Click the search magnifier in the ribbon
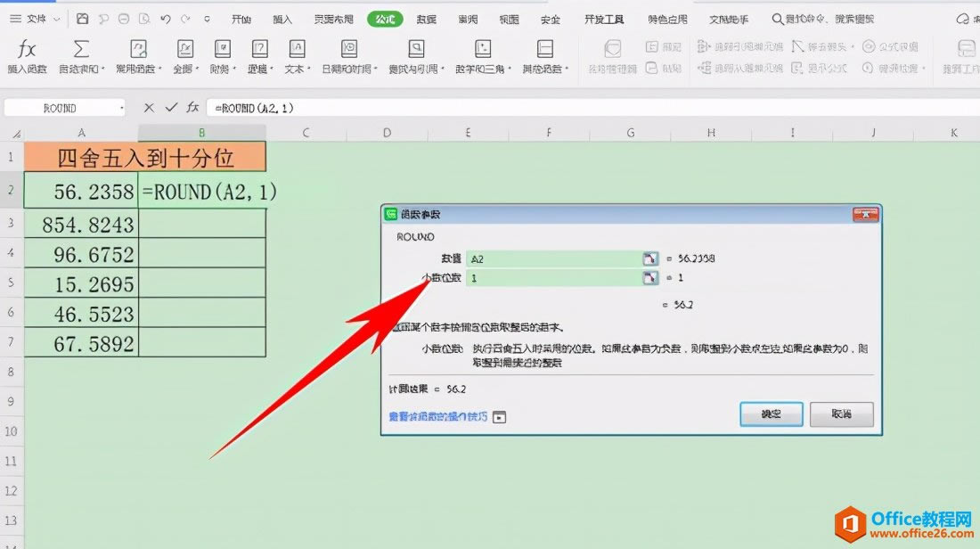Screen dimensions: 980x549 click(777, 20)
